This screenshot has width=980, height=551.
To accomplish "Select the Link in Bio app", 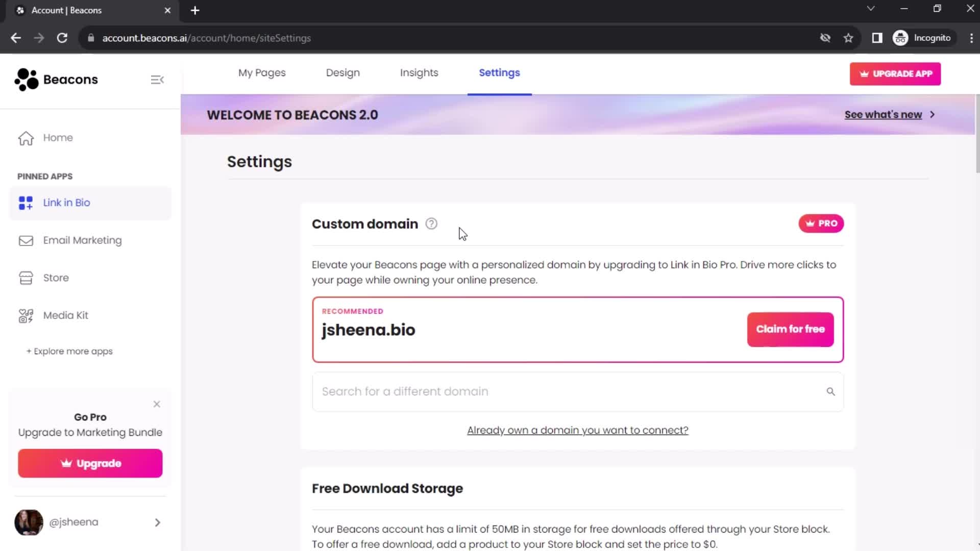I will coord(90,203).
